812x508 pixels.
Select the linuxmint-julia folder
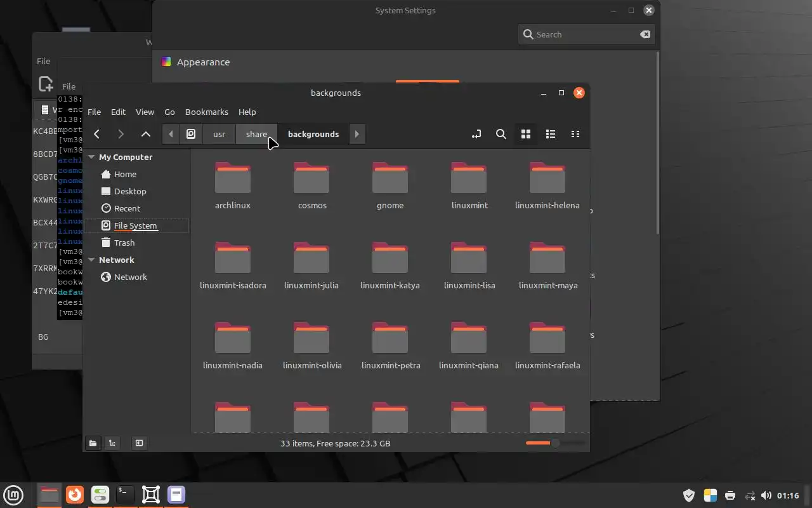(311, 265)
